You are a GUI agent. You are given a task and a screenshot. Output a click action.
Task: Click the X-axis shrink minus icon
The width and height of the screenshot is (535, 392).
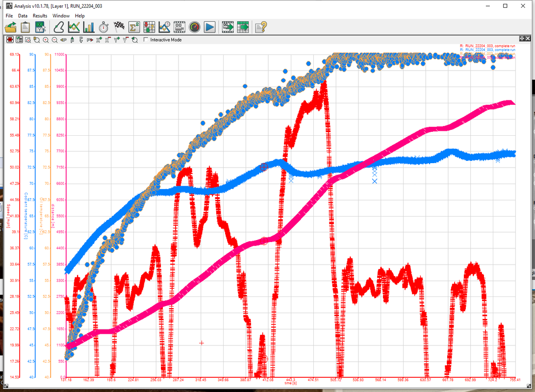click(x=108, y=40)
